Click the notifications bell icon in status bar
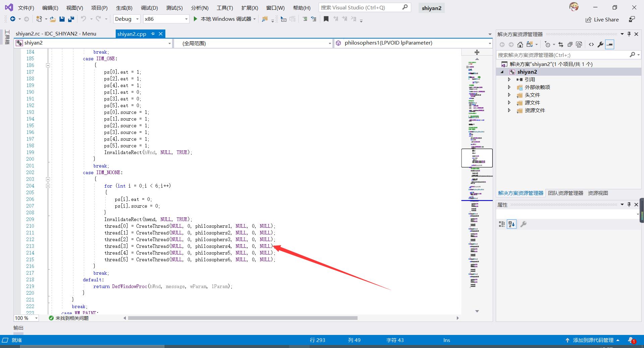The image size is (644, 348). pyautogui.click(x=631, y=340)
